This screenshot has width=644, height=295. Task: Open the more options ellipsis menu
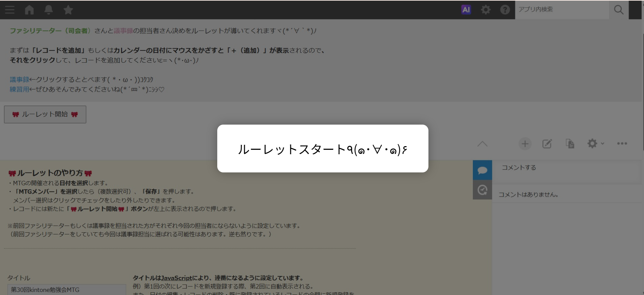click(622, 144)
